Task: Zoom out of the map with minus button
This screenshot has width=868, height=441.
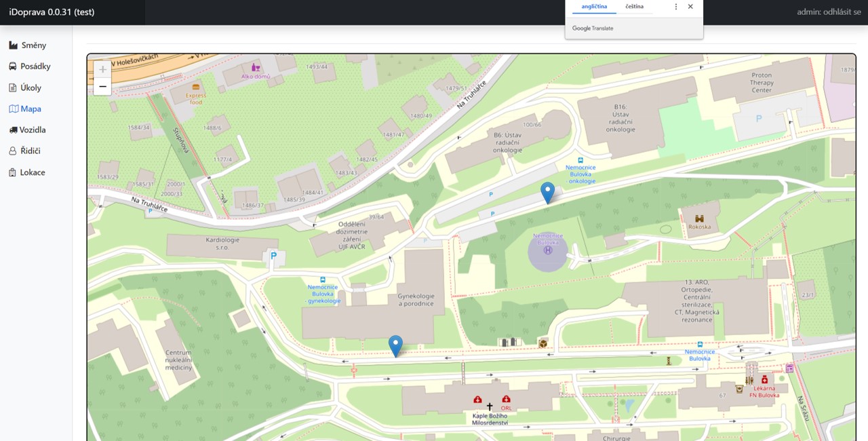Action: point(102,86)
